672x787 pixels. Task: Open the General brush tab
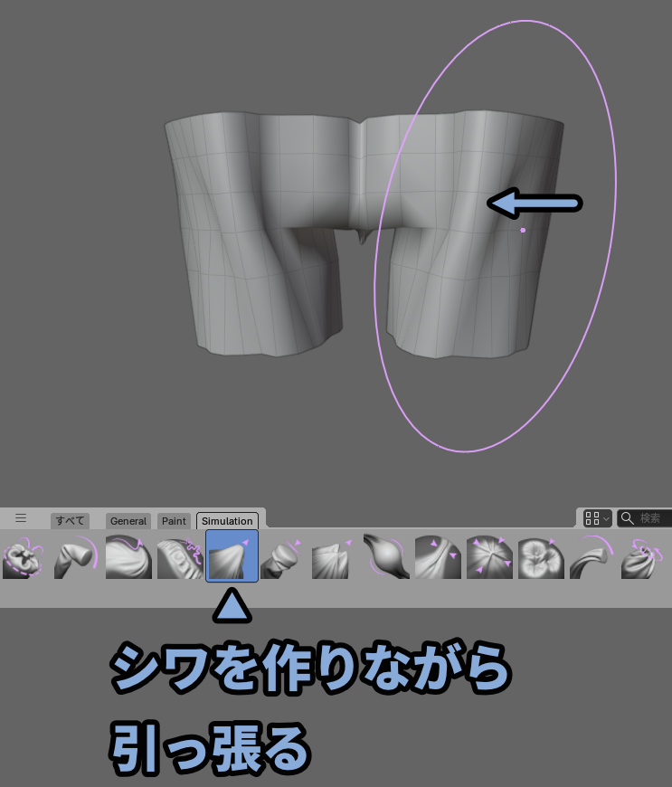pos(128,521)
